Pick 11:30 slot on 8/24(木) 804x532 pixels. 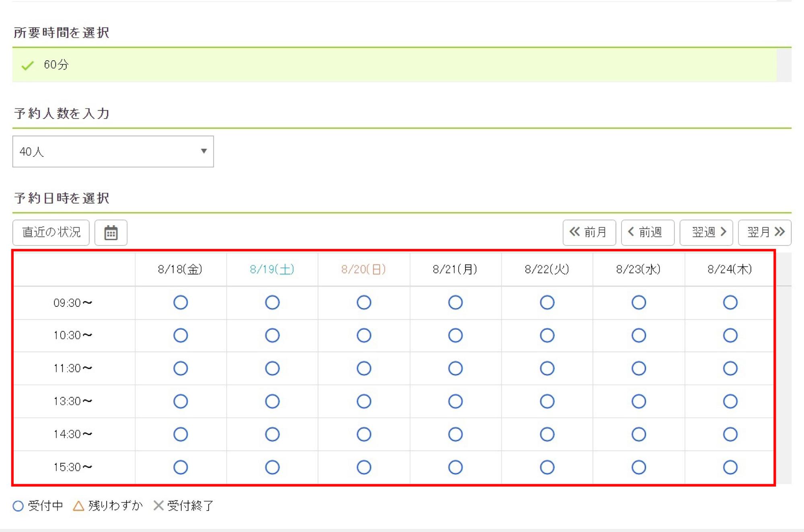point(730,368)
